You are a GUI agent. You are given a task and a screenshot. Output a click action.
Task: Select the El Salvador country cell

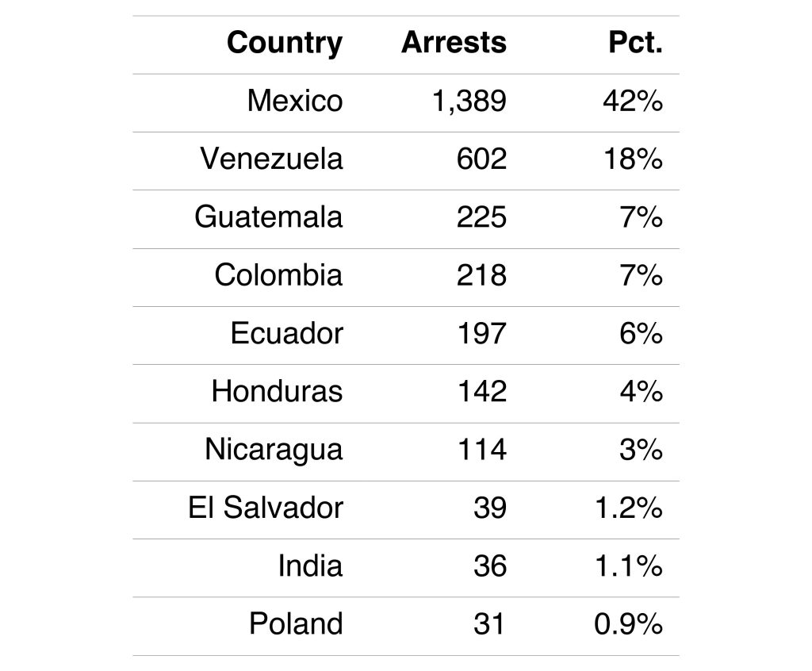click(266, 508)
